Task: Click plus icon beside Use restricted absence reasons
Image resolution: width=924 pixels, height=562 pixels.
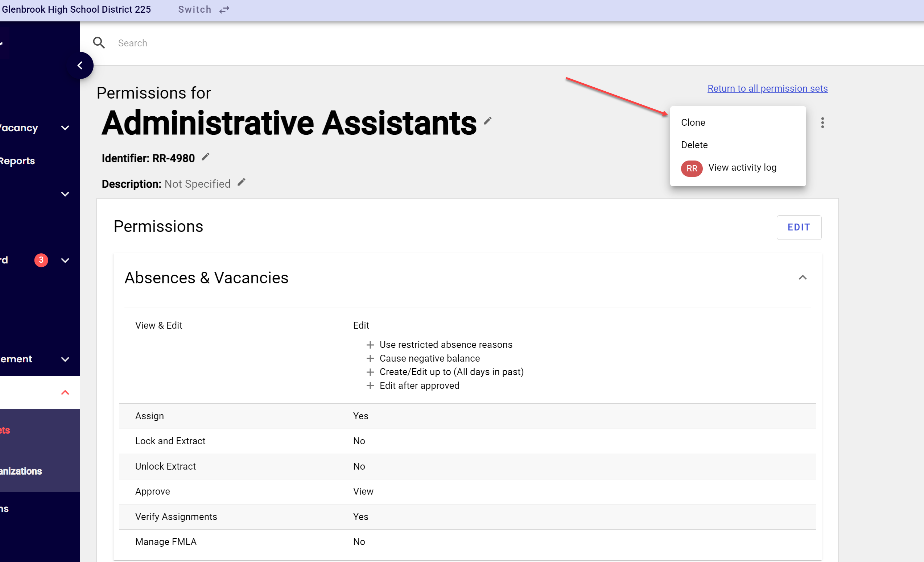Action: point(370,345)
